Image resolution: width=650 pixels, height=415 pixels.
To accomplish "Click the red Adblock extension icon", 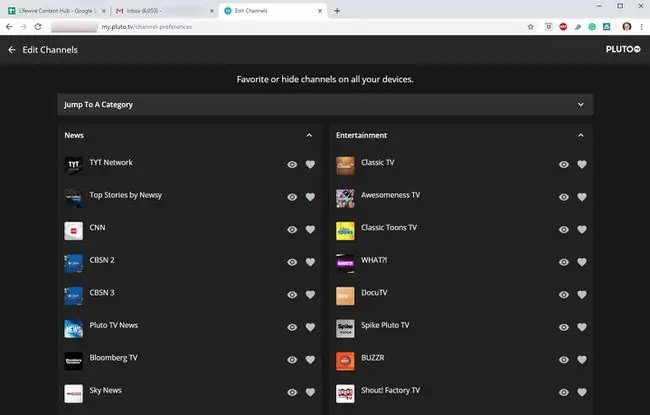I will click(x=563, y=27).
